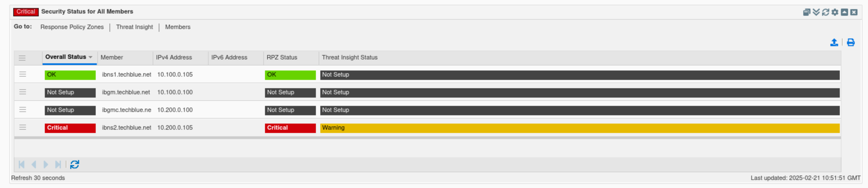The width and height of the screenshot is (868, 188).
Task: Collapse widget using up-arrow button
Action: [844, 12]
